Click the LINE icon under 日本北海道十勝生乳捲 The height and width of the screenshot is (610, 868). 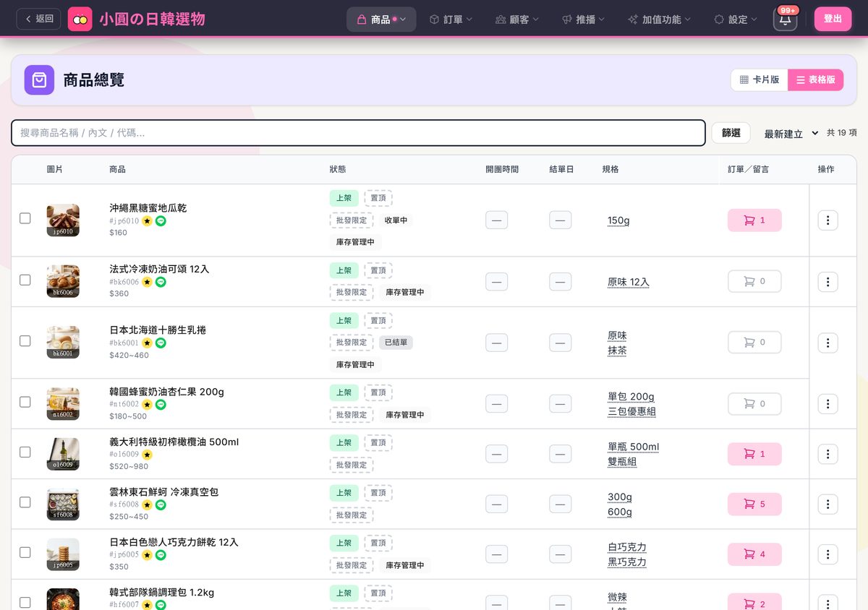coord(161,343)
